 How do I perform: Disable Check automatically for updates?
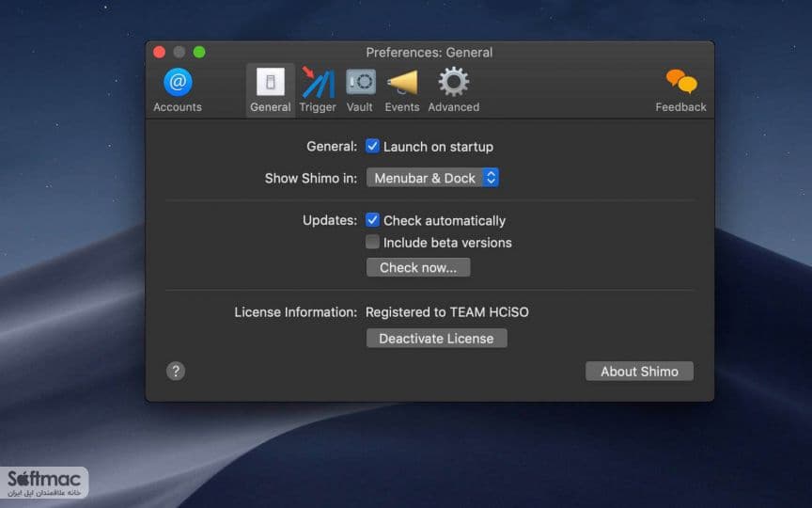[372, 220]
